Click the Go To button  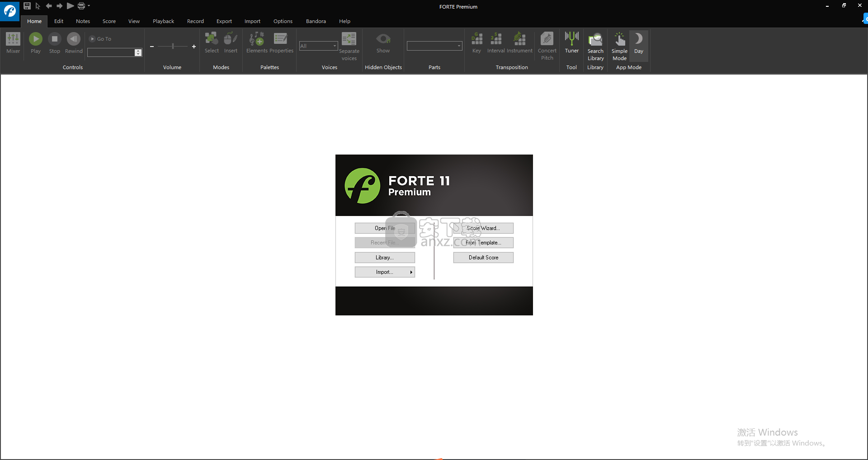(x=100, y=39)
